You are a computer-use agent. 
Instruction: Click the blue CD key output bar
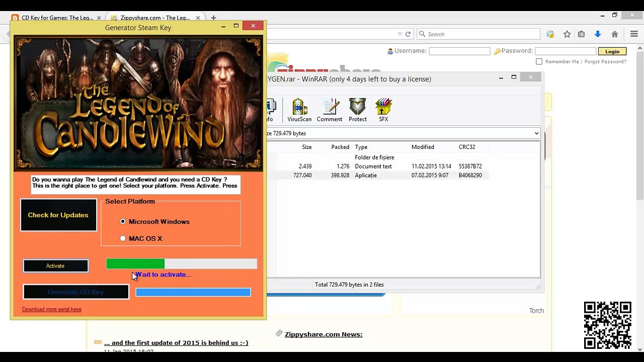(x=193, y=292)
